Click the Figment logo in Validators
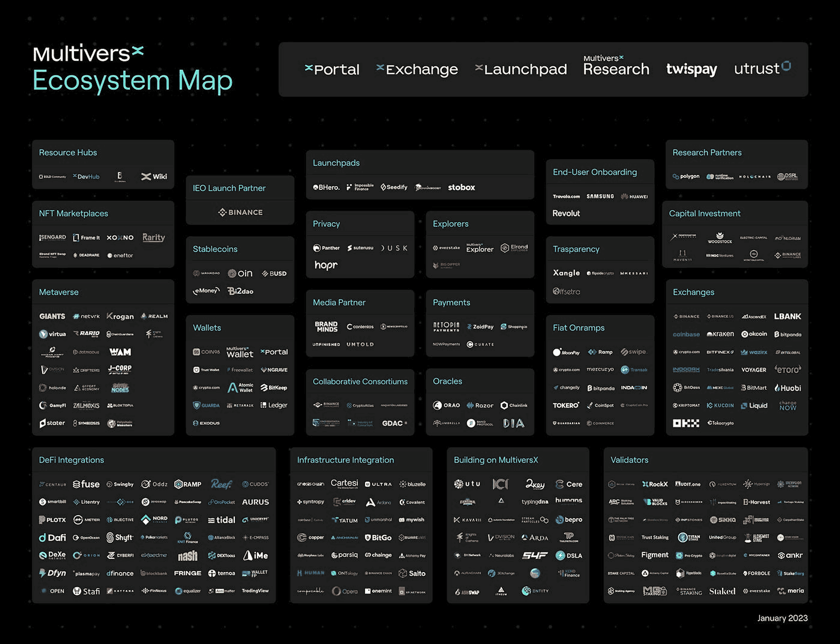Screen dimensions: 840x644 (x=654, y=555)
